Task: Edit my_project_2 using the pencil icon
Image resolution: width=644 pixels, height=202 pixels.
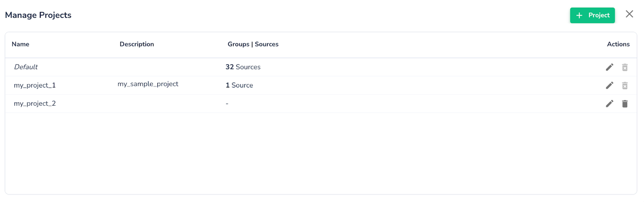Action: (610, 103)
